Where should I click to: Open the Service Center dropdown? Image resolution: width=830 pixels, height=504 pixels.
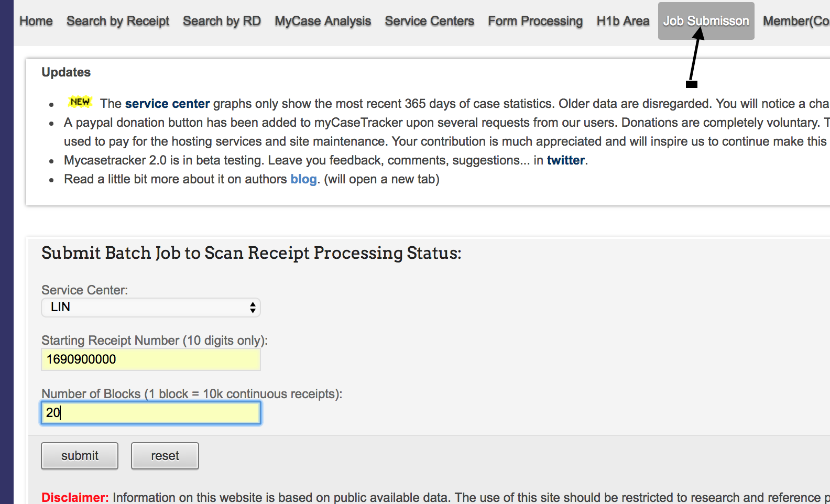[151, 308]
